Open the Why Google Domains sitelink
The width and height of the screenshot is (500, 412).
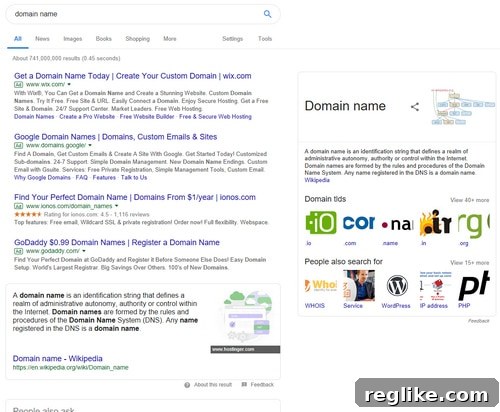42,178
